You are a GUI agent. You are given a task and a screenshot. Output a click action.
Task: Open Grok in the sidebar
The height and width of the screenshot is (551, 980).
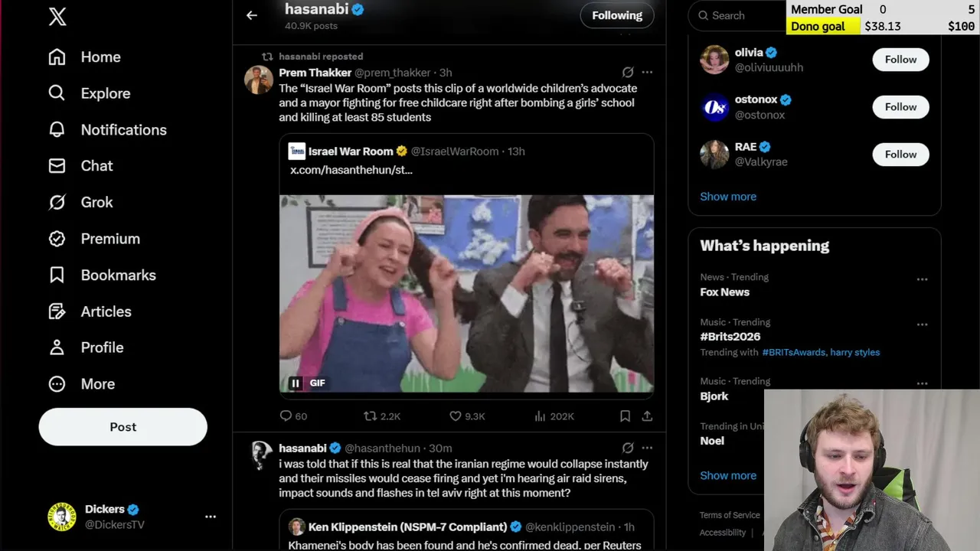click(x=80, y=202)
